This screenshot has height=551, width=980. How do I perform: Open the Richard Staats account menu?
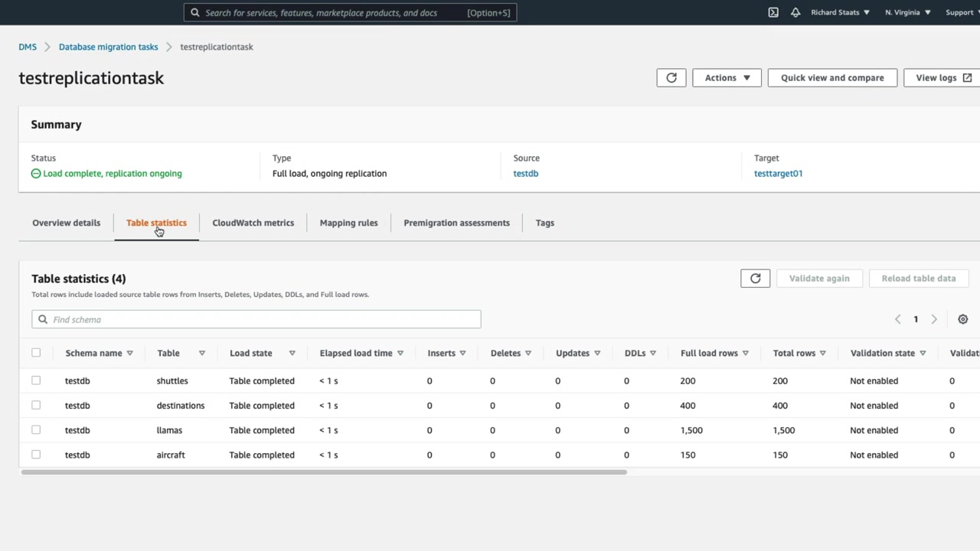pyautogui.click(x=840, y=12)
